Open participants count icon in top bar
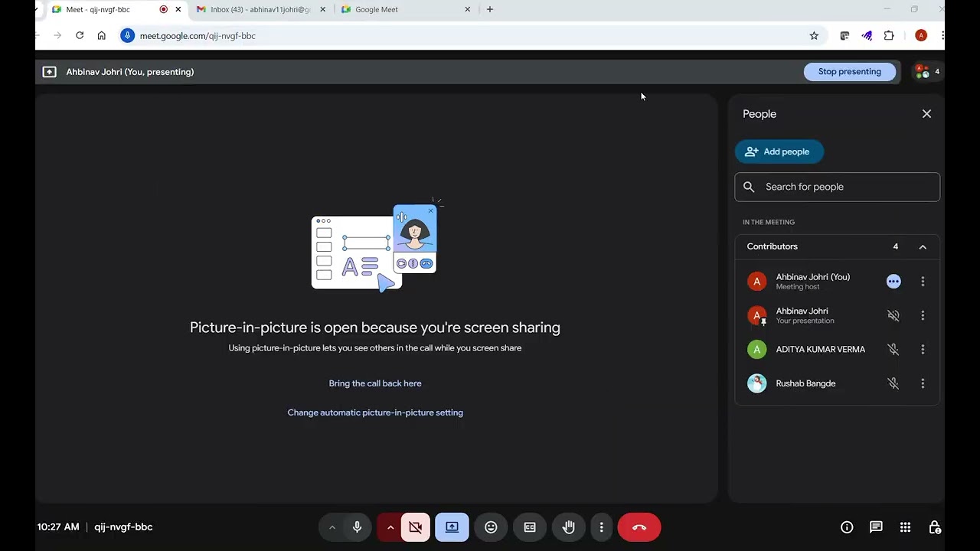Screen dimensions: 980x551 pyautogui.click(x=926, y=72)
